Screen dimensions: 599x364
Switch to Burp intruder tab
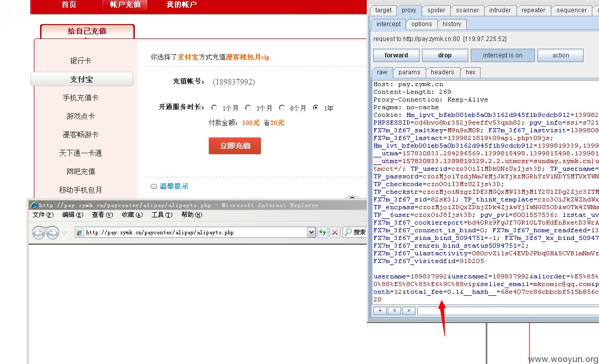tap(500, 10)
